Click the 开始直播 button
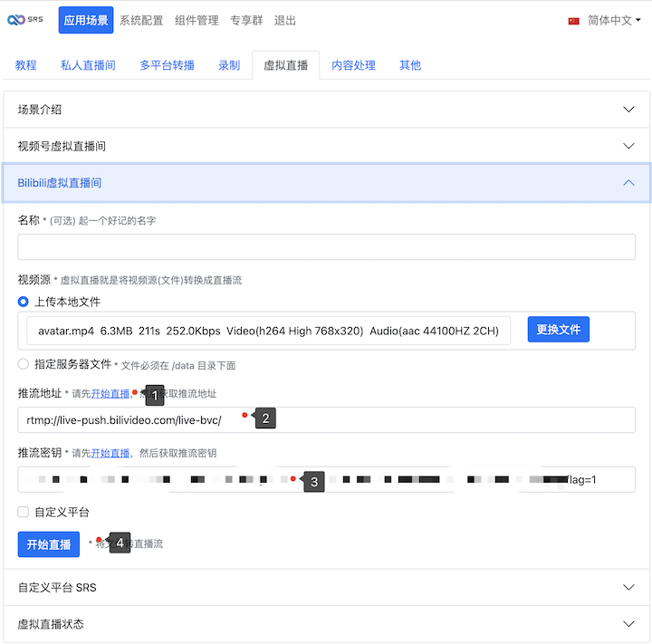652x644 pixels. tap(49, 543)
